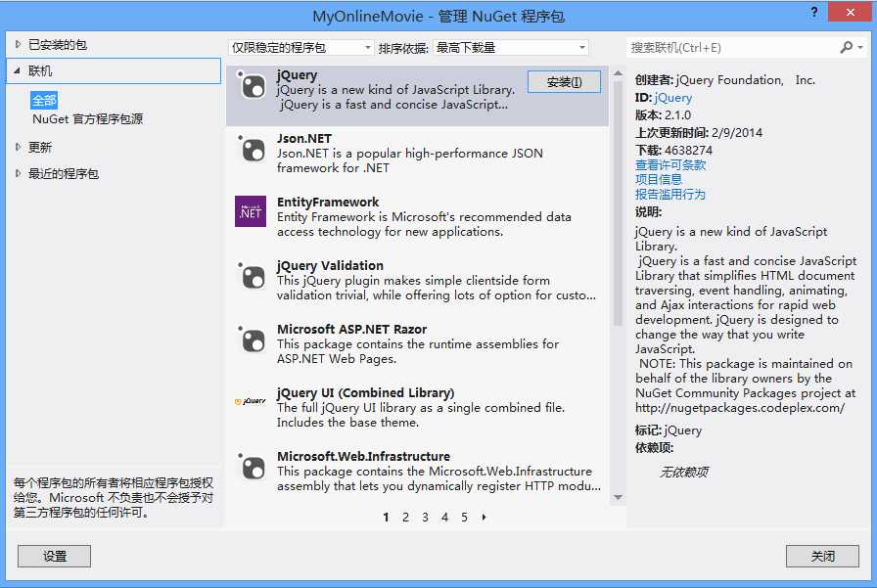
Task: Click the jQuery UI Combined Library logo icon
Action: pyautogui.click(x=251, y=401)
